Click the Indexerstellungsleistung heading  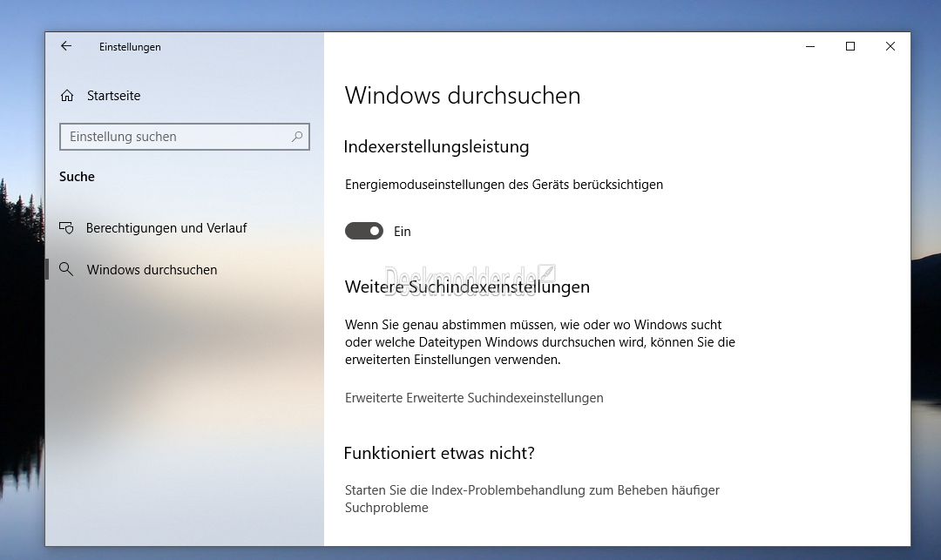437,147
